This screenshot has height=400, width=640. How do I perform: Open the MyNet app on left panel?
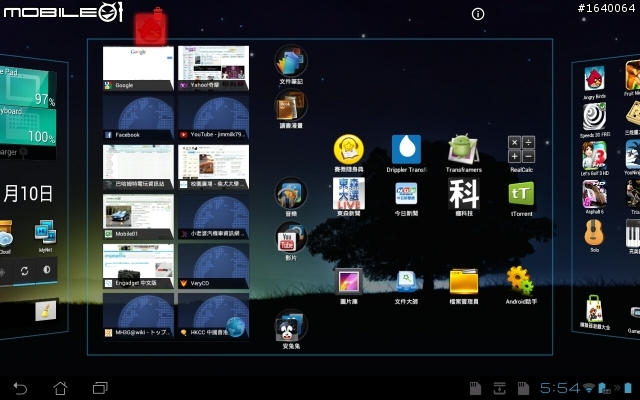(45, 233)
